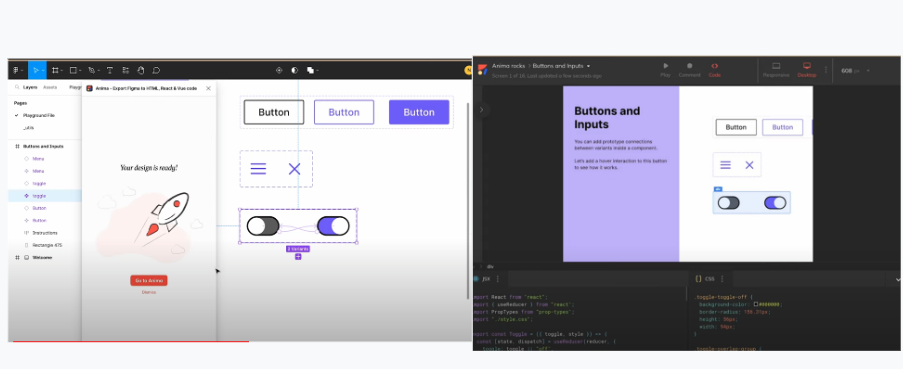Open the Buttons and Inputs screen dropdown

(588, 66)
